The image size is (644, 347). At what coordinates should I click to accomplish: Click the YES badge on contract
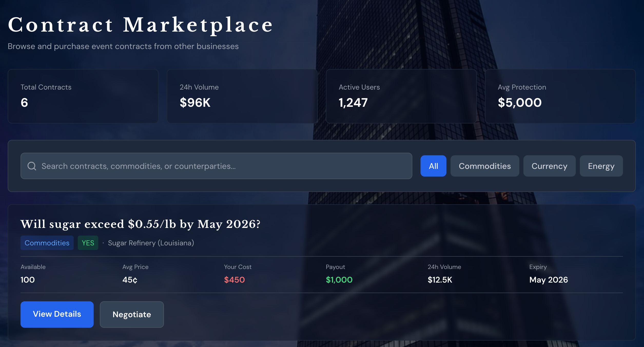pyautogui.click(x=88, y=243)
